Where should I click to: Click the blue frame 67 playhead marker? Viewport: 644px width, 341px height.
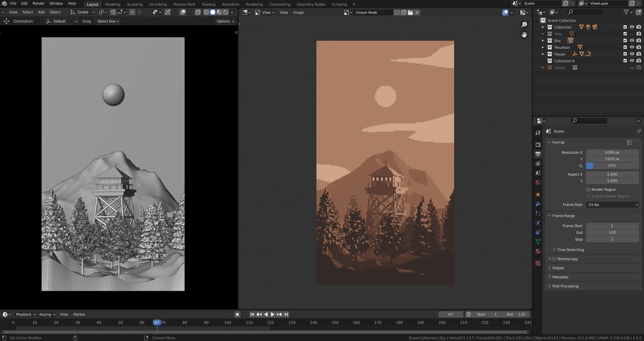[x=157, y=322]
